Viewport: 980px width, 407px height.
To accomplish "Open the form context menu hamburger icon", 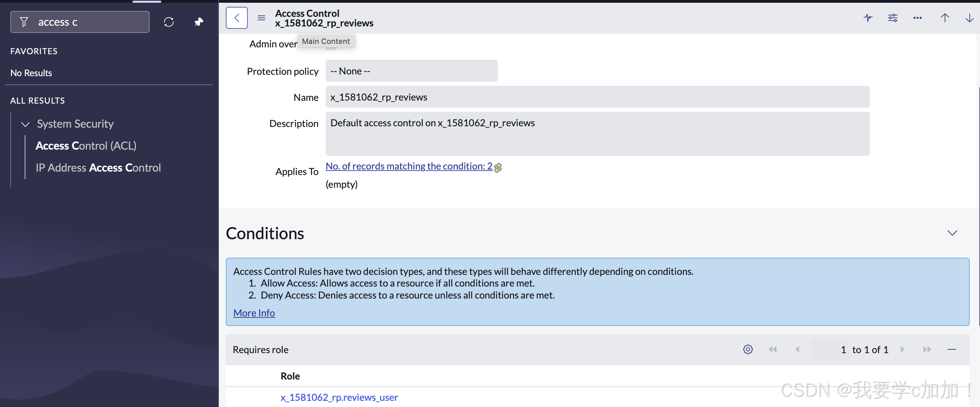I will pyautogui.click(x=261, y=18).
